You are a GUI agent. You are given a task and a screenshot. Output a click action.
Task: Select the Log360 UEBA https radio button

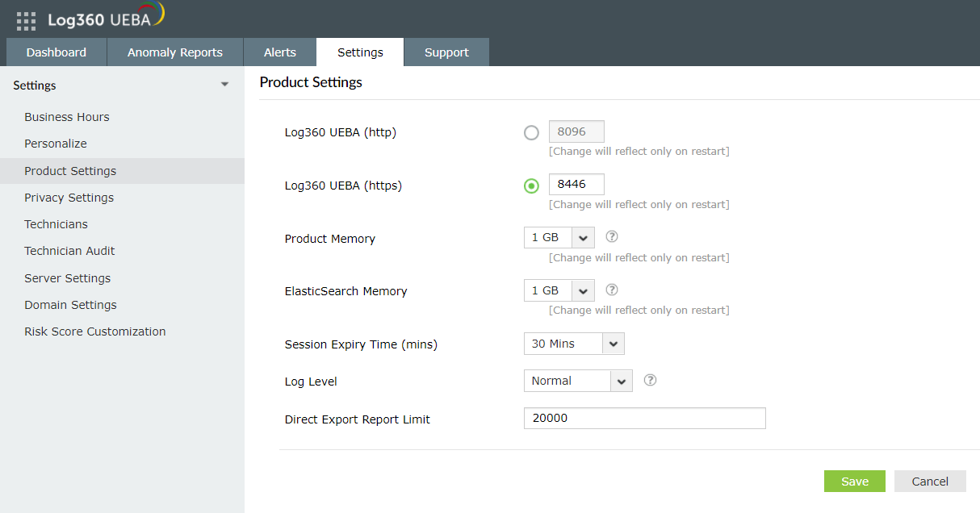pos(531,186)
